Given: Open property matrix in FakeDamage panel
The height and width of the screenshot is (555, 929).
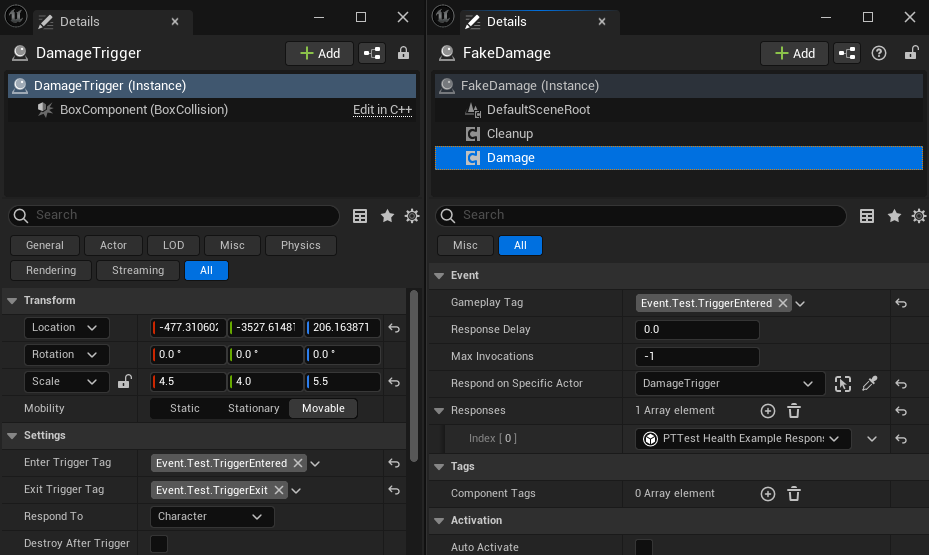Looking at the screenshot, I should click(x=867, y=216).
